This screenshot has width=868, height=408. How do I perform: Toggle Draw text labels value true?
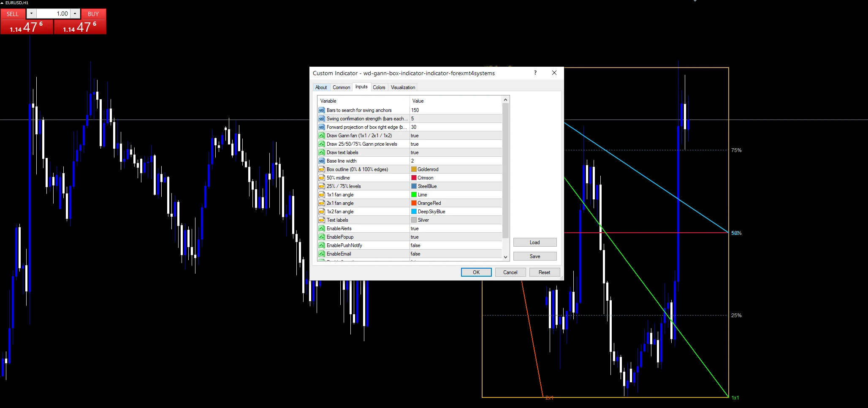coord(456,152)
